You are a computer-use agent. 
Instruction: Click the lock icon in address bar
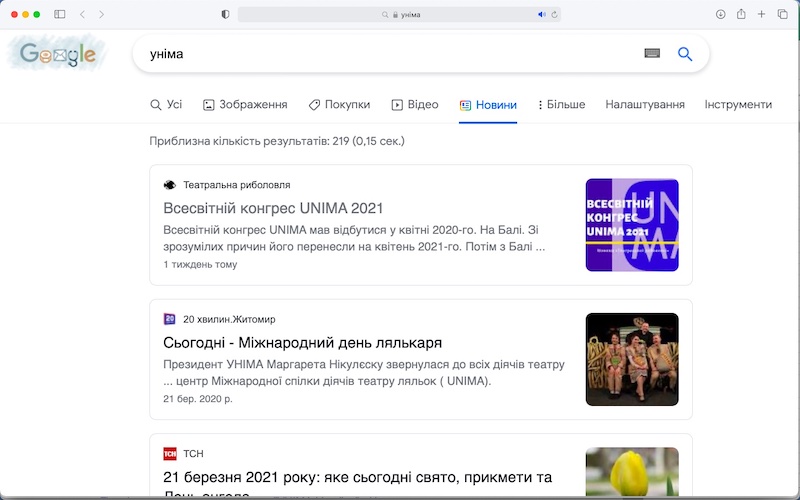coord(395,15)
